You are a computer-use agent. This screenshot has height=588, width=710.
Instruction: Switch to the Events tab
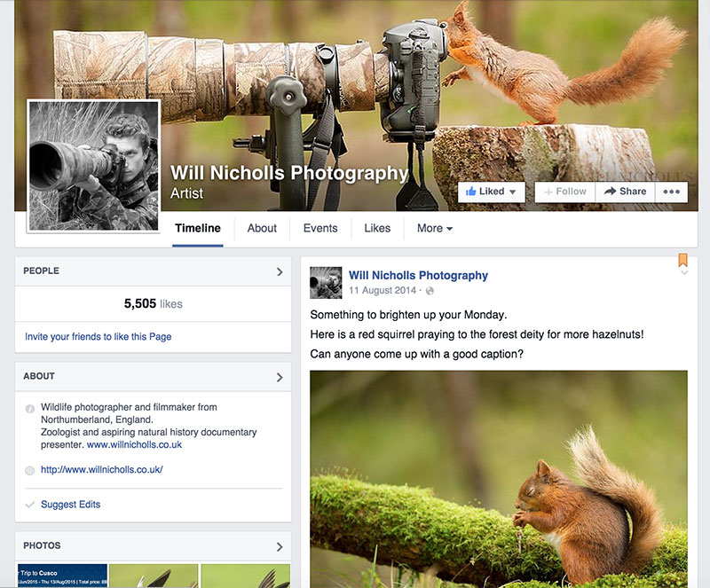(319, 229)
